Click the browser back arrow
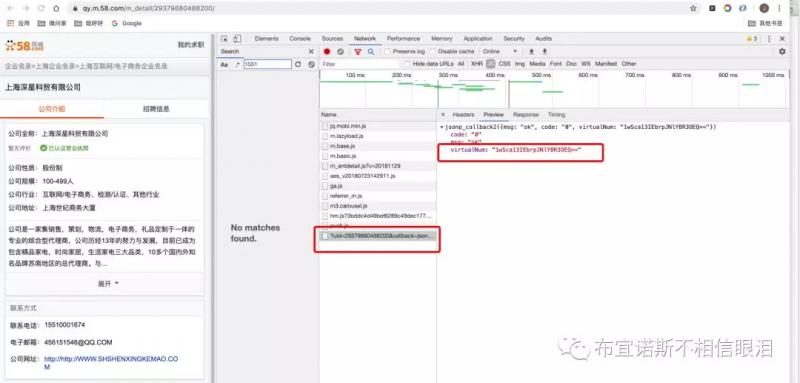The image size is (800, 383). [x=12, y=8]
